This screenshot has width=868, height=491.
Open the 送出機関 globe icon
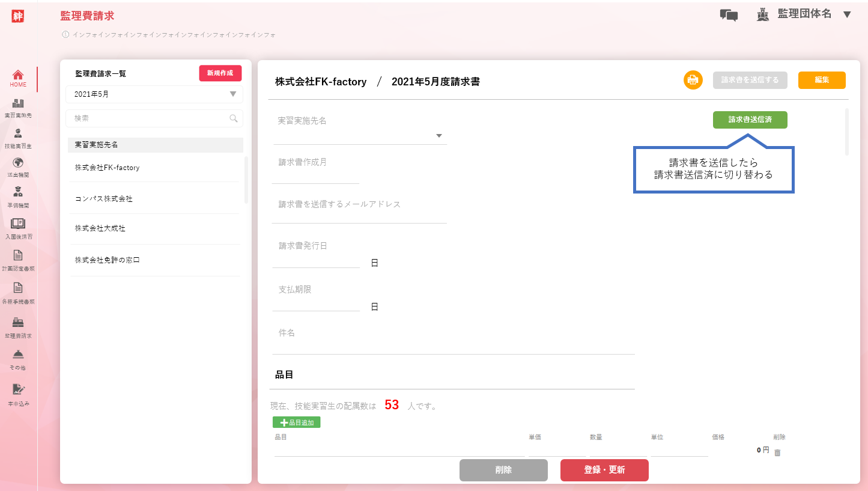18,163
